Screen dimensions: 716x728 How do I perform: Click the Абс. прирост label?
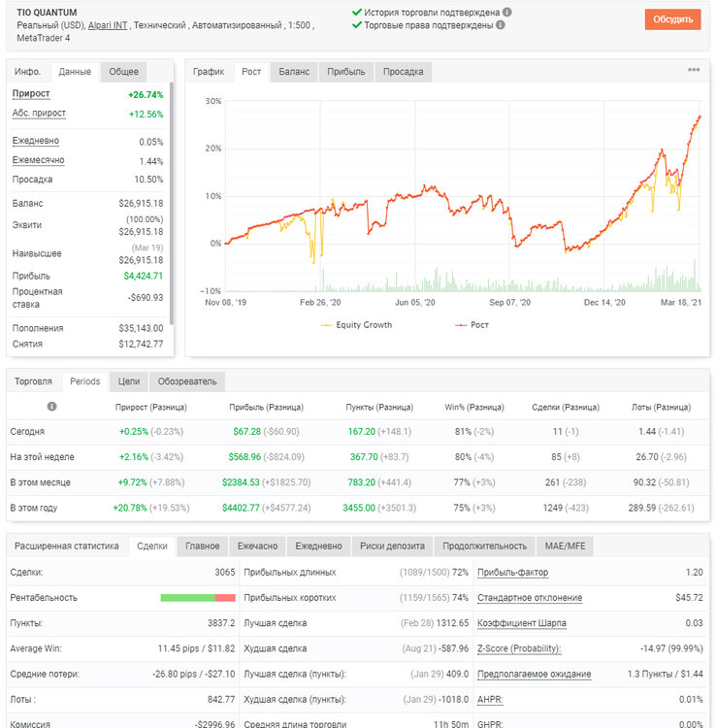coord(39,114)
